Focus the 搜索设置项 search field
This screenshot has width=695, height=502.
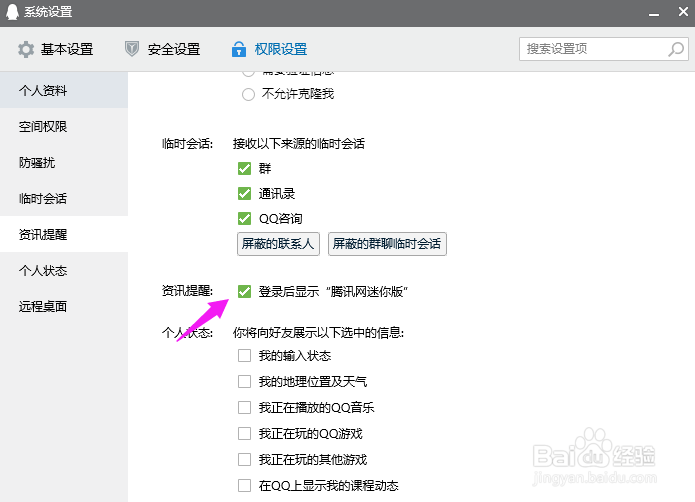(x=604, y=49)
